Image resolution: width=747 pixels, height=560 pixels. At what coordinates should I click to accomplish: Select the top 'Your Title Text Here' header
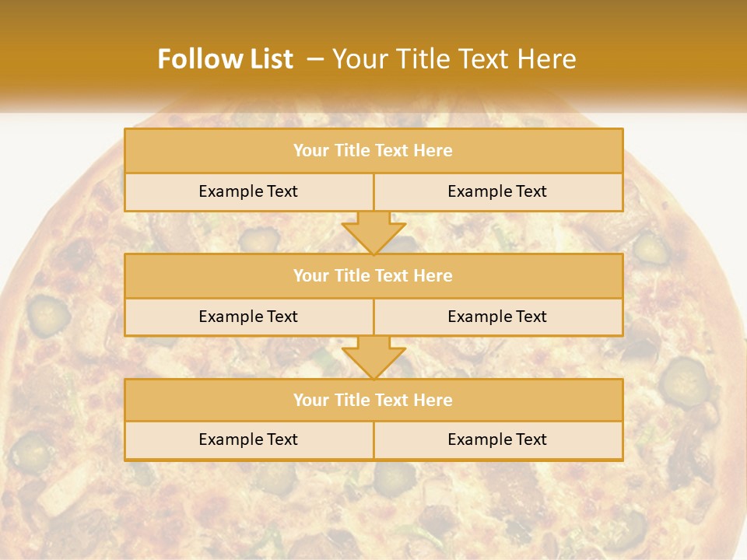pos(373,151)
